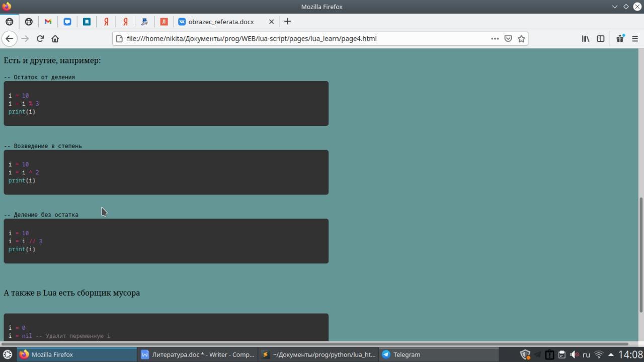Click the comment '-- Деление без остатка'
The width and height of the screenshot is (644, 362).
click(x=41, y=214)
